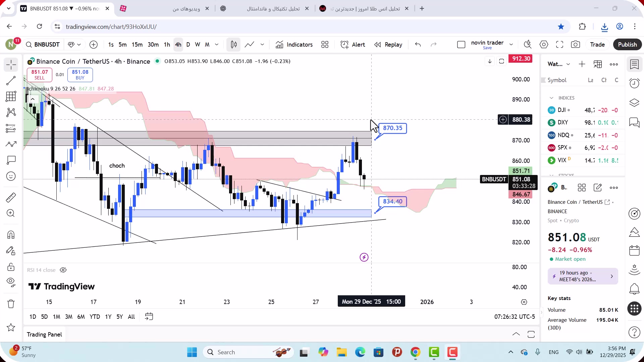Screen dimensions: 644x362
Task: Toggle lock all drawings
Action: click(11, 267)
